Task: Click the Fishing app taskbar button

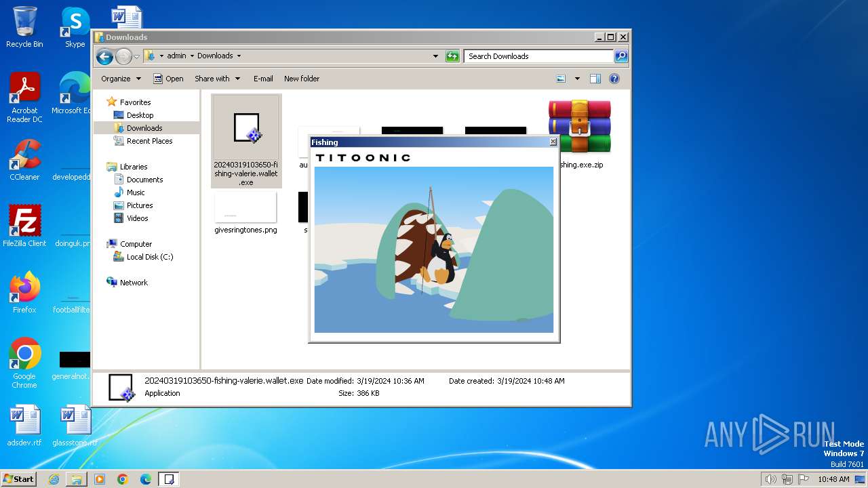Action: pyautogui.click(x=169, y=479)
